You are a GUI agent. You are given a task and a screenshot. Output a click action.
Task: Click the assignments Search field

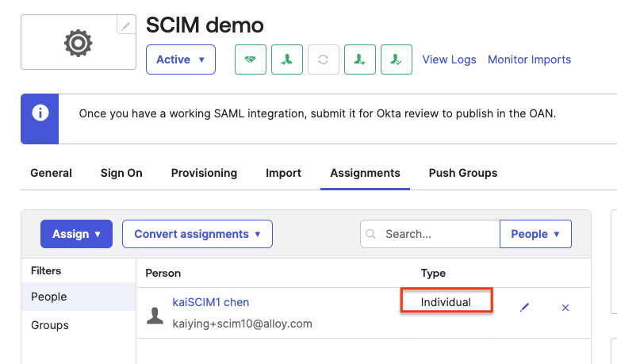click(430, 234)
